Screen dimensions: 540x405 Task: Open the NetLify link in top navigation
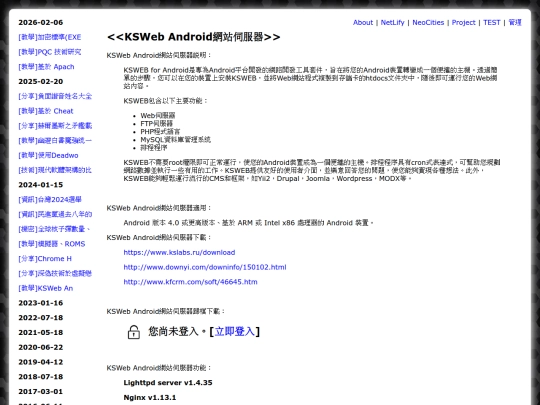tap(392, 22)
